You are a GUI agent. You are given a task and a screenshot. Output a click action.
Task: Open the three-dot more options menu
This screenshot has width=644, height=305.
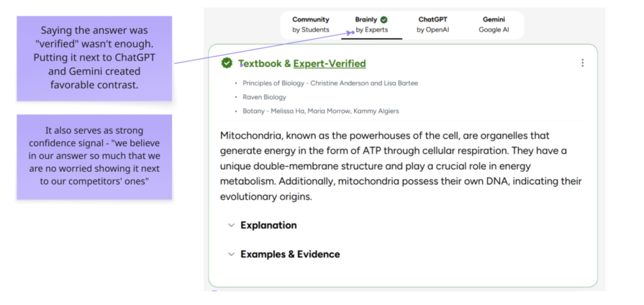pos(582,63)
